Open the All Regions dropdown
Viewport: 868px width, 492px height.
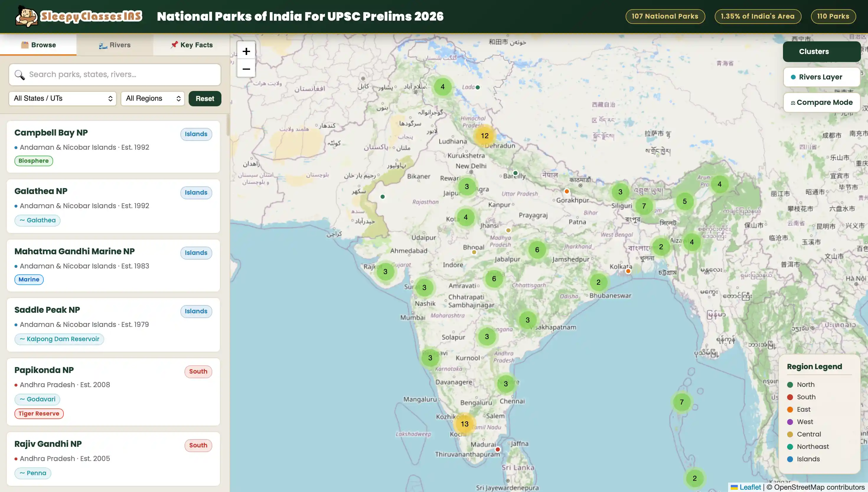153,98
